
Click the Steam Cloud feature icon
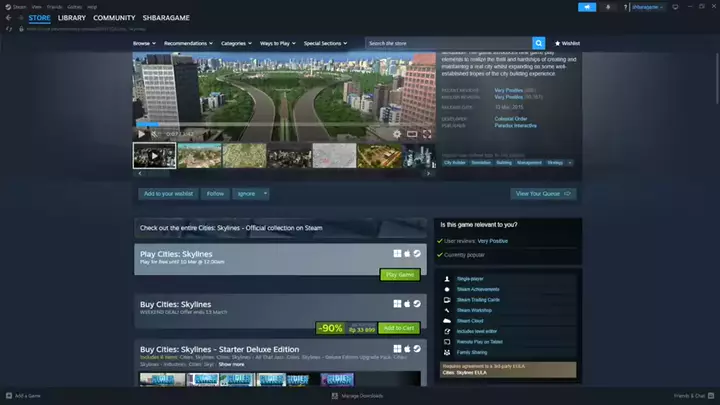[446, 321]
